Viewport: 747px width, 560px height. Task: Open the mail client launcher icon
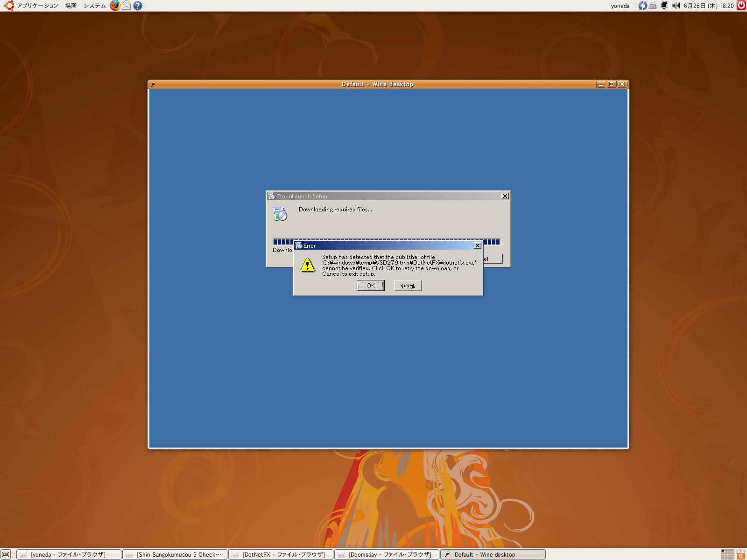pos(127,6)
